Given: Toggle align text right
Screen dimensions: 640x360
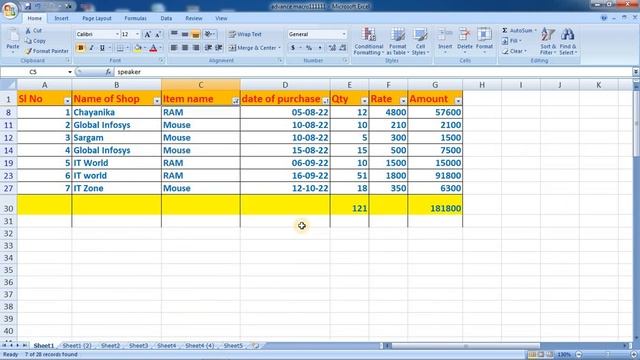Looking at the screenshot, I should coord(196,48).
